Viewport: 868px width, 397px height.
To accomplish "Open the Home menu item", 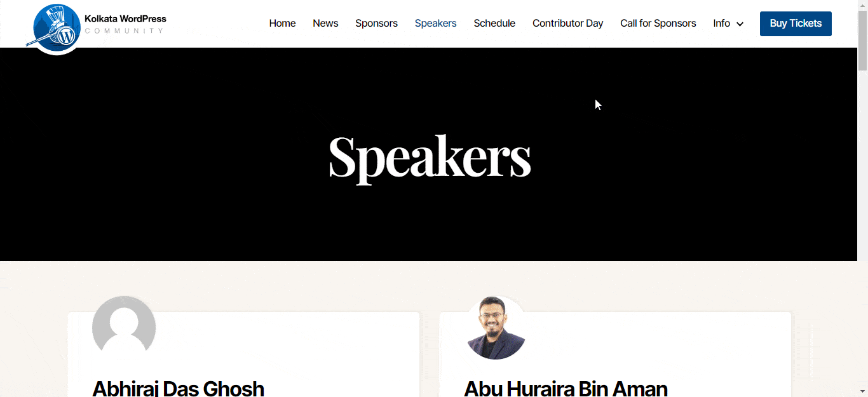I will pyautogui.click(x=282, y=24).
